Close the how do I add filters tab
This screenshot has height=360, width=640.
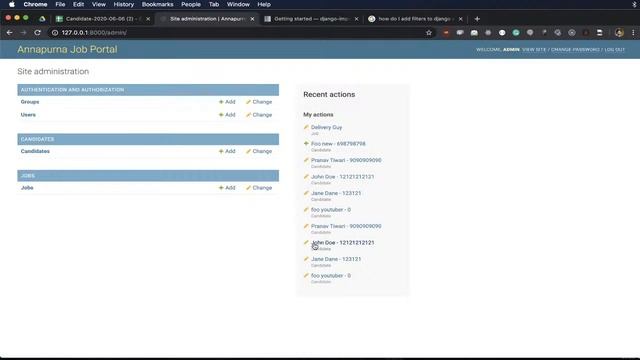tap(460, 19)
